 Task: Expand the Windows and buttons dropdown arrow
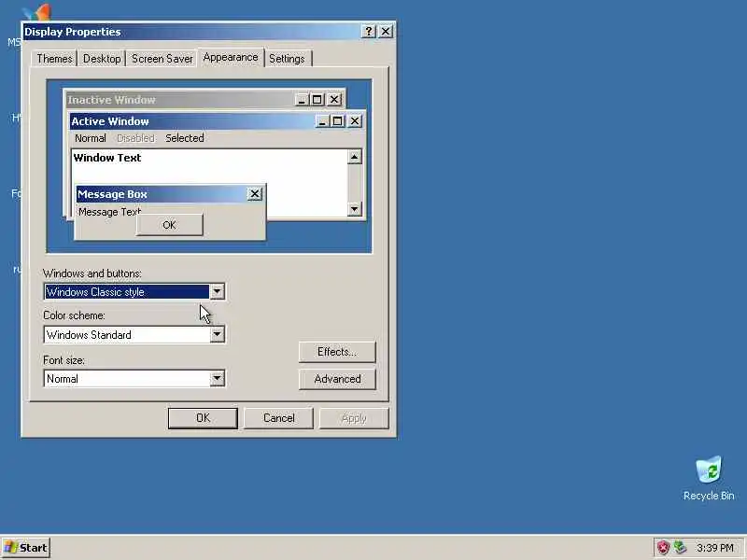click(x=217, y=291)
